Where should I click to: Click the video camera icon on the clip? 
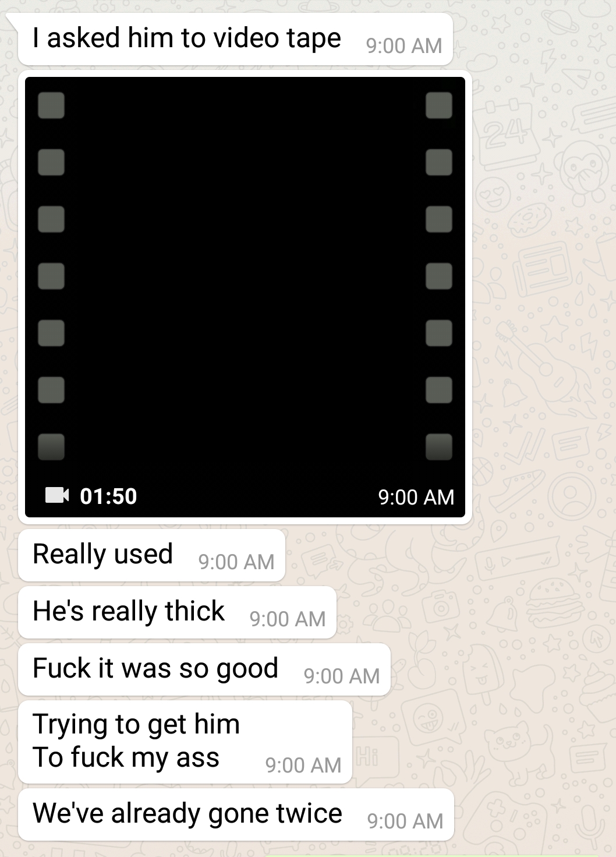tap(57, 495)
